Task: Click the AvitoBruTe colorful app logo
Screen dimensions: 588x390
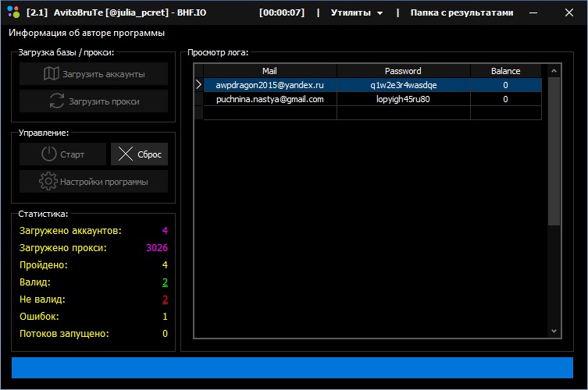Action: point(13,12)
